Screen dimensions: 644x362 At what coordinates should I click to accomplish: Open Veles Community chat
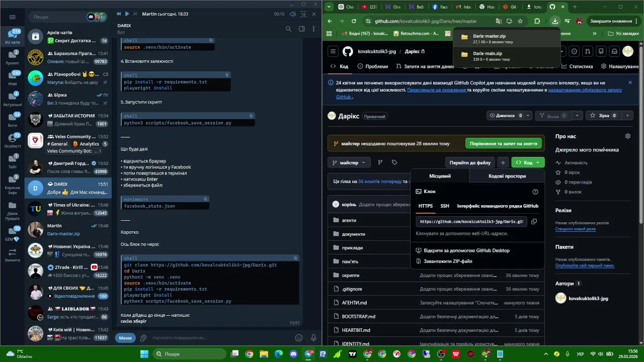[67, 143]
